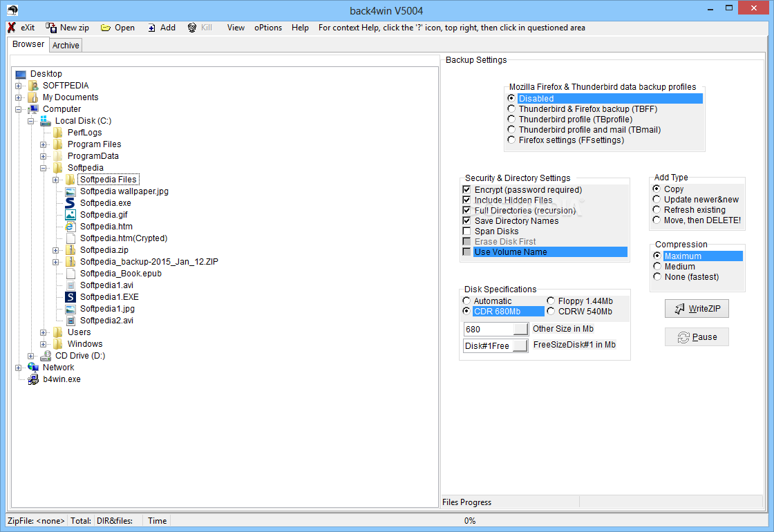
Task: Click the Softpedia.exe S icon
Action: point(70,203)
